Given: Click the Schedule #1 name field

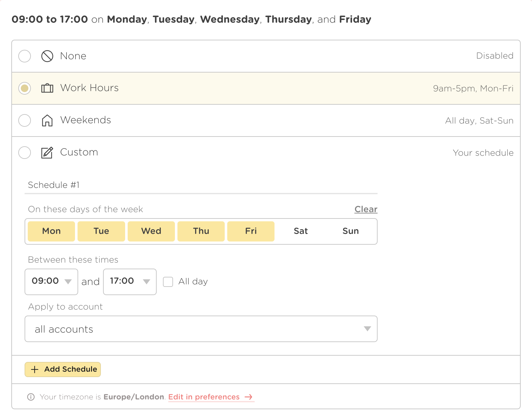Looking at the screenshot, I should 201,185.
